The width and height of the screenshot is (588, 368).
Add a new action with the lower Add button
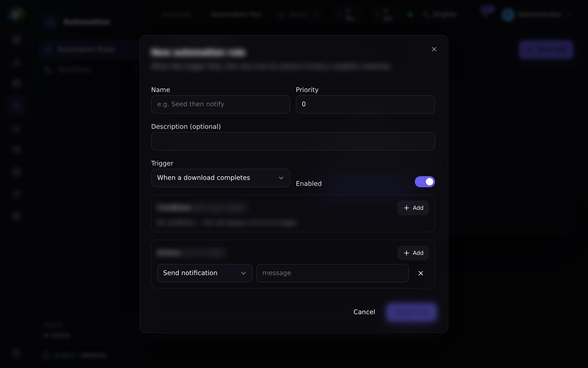click(413, 253)
